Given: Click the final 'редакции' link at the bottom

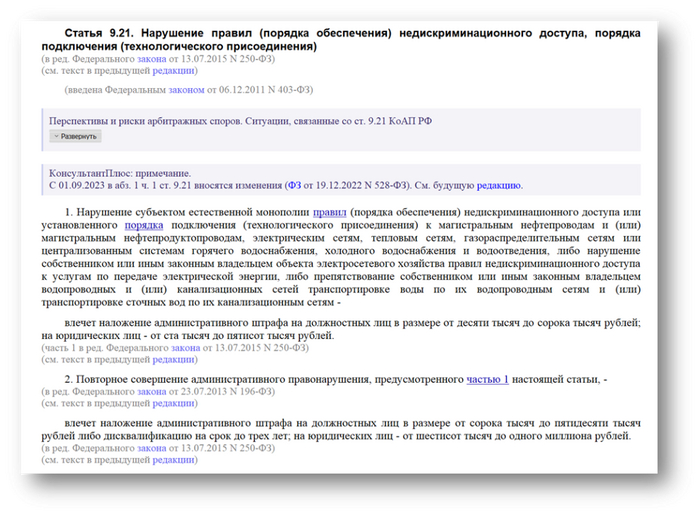Looking at the screenshot, I should [x=176, y=461].
